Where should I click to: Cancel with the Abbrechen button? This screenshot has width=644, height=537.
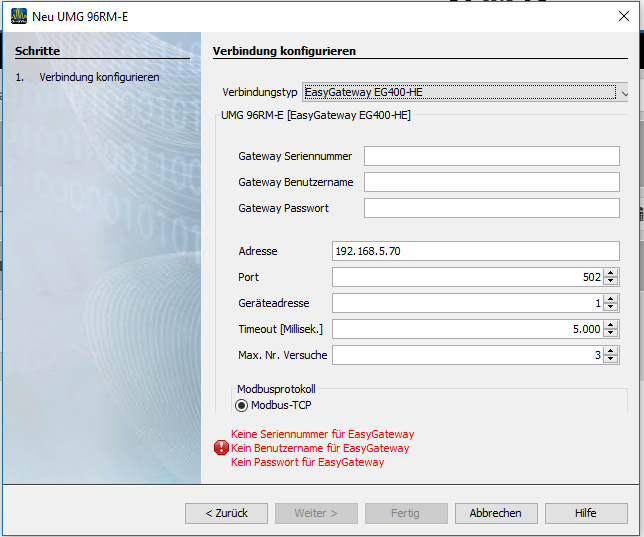click(x=496, y=513)
